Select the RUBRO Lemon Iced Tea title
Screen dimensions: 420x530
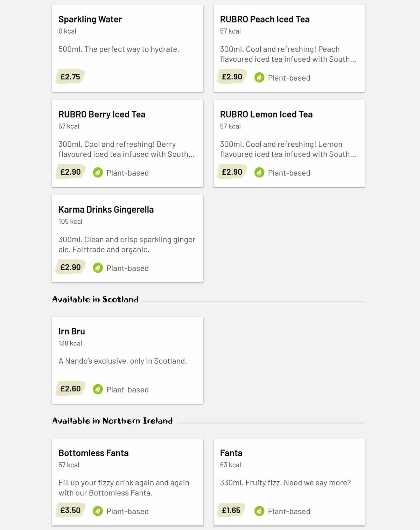(x=266, y=114)
